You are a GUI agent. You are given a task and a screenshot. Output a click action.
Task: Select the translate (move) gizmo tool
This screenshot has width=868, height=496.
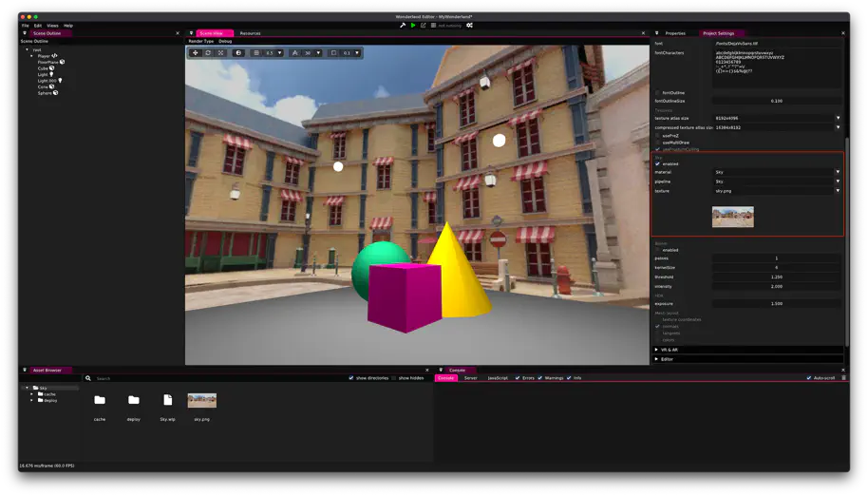[x=196, y=53]
